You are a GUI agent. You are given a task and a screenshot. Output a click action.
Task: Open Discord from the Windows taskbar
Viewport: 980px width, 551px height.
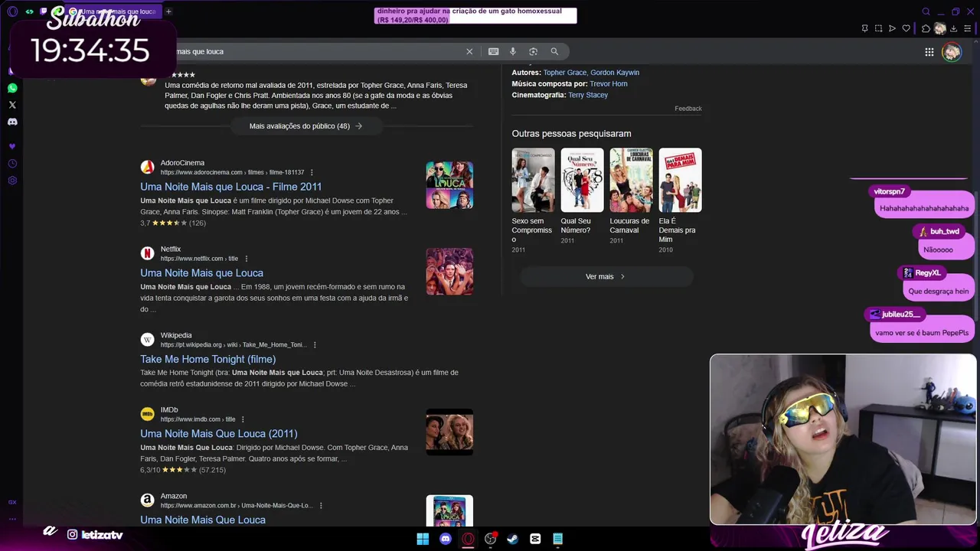tap(446, 539)
